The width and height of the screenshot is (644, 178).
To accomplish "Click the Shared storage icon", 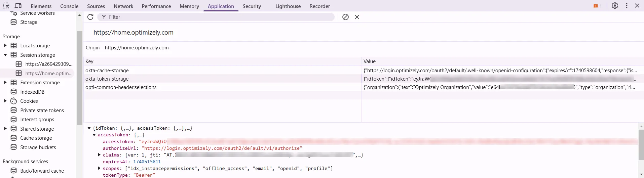I will click(14, 129).
